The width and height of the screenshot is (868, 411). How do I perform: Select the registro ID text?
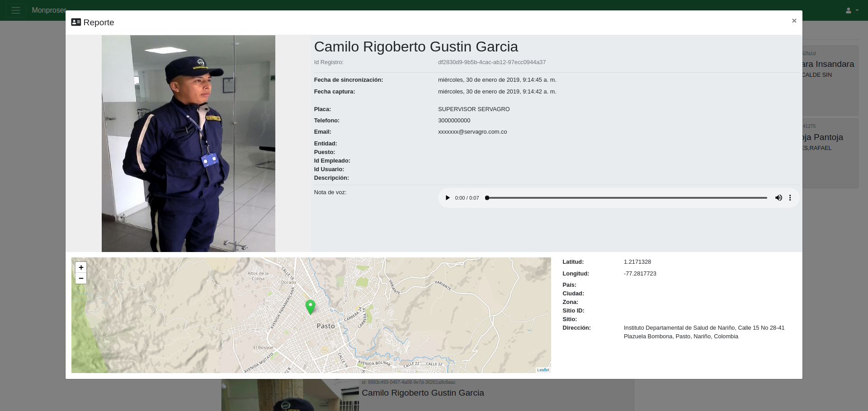pos(491,62)
